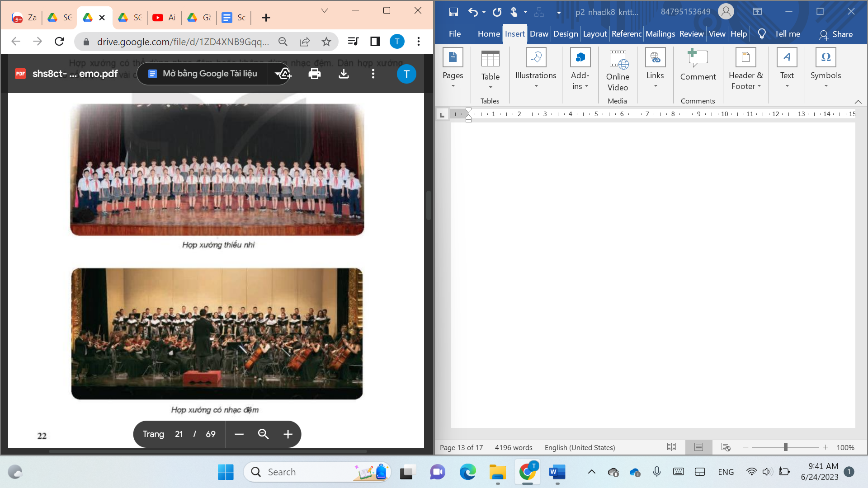
Task: Bookmark this page with star icon
Action: pyautogui.click(x=326, y=42)
